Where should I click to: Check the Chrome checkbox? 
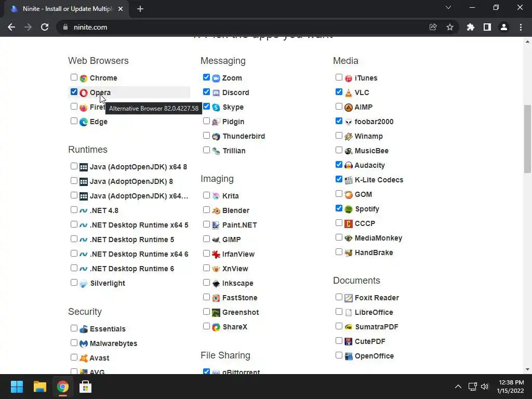click(x=74, y=77)
